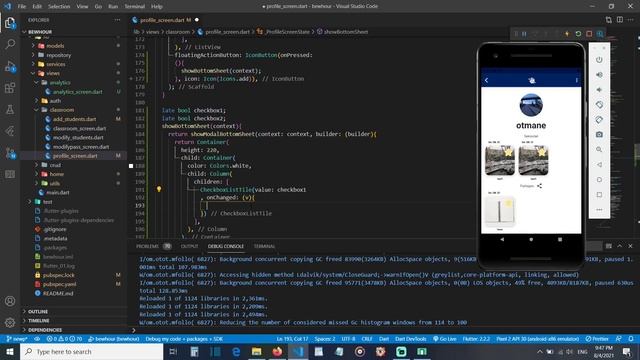
Task: Take emulator screenshot with camera icon
Action: click(x=599, y=135)
